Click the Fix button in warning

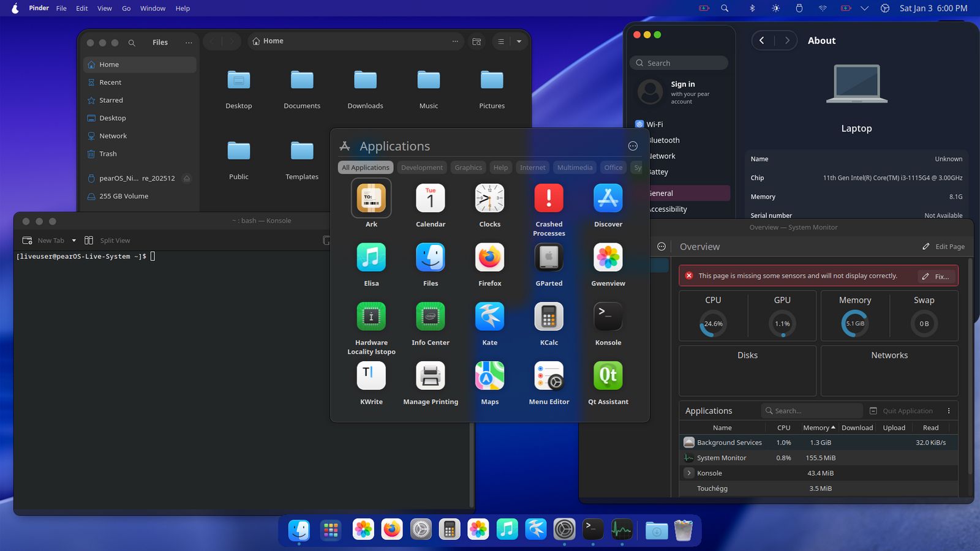pos(937,277)
